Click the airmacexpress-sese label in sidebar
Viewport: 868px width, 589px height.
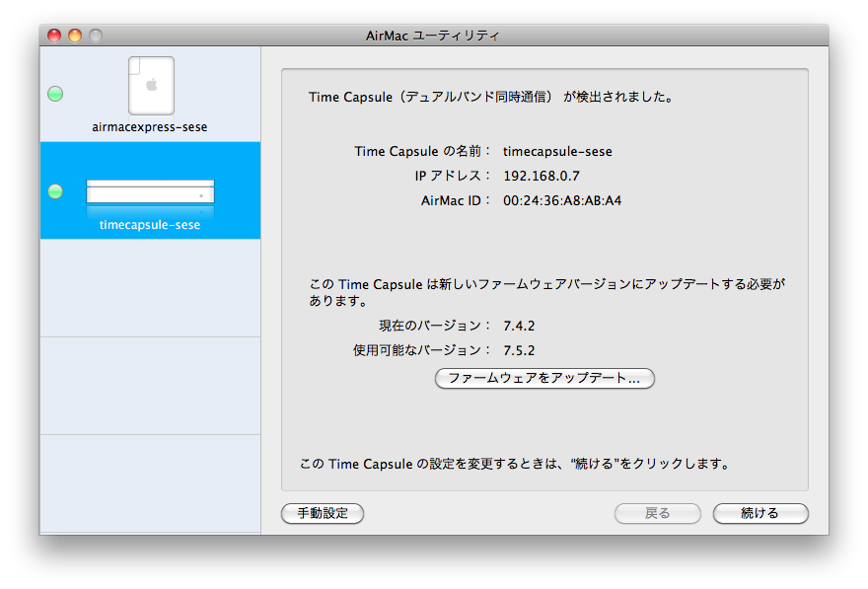pyautogui.click(x=150, y=126)
